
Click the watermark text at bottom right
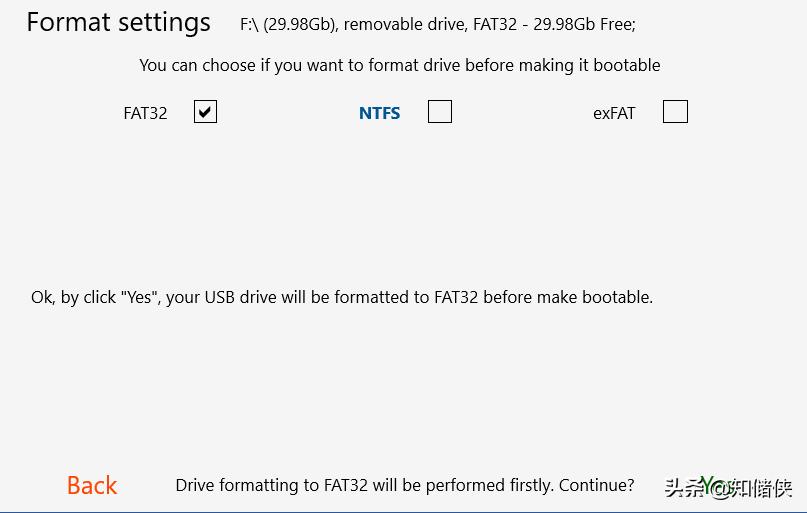pyautogui.click(x=760, y=488)
